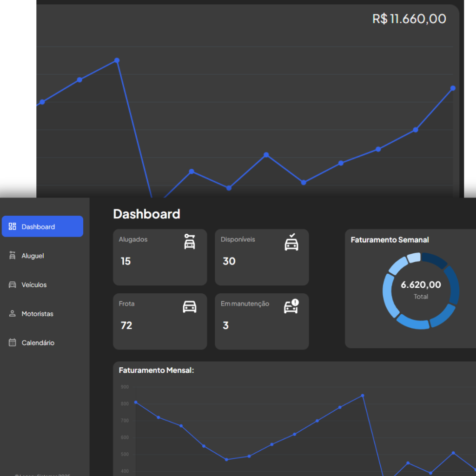Screen dimensions: 476x476
Task: Click the "Em manutenção" card label
Action: (245, 304)
